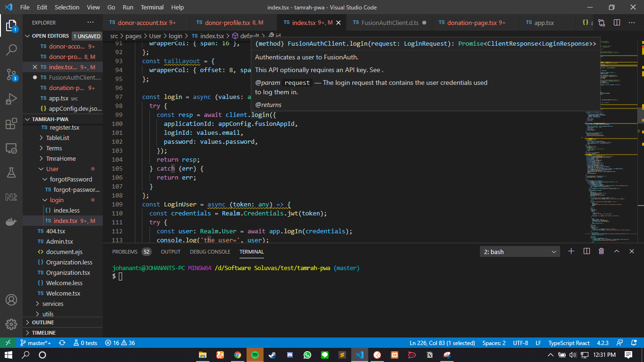Create a new terminal with the plus icon
Image resolution: width=644 pixels, height=362 pixels.
click(x=571, y=251)
